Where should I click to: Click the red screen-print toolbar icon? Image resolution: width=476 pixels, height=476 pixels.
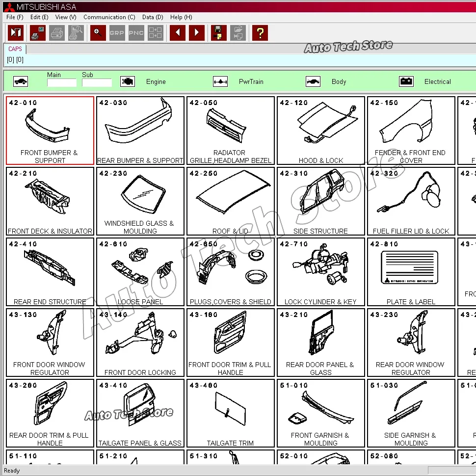pos(38,33)
